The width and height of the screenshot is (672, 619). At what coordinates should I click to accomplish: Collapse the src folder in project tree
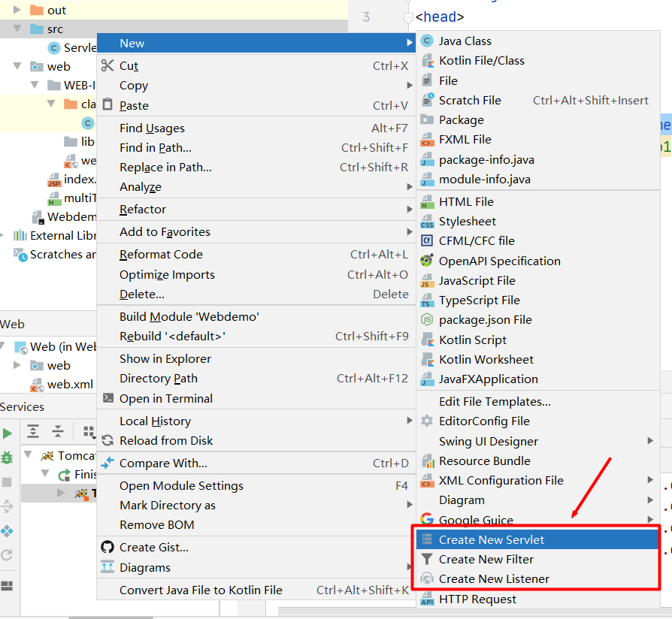pyautogui.click(x=17, y=29)
